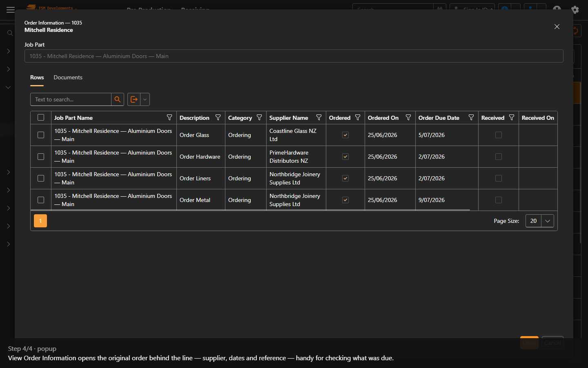Switch to the Rows tab
The height and width of the screenshot is (368, 588).
point(37,77)
